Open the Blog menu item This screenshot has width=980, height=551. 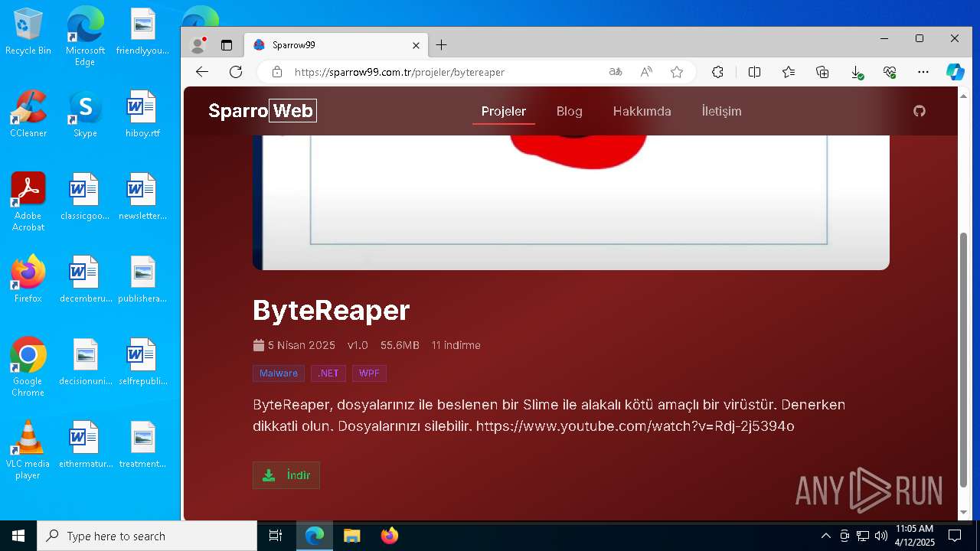click(570, 111)
